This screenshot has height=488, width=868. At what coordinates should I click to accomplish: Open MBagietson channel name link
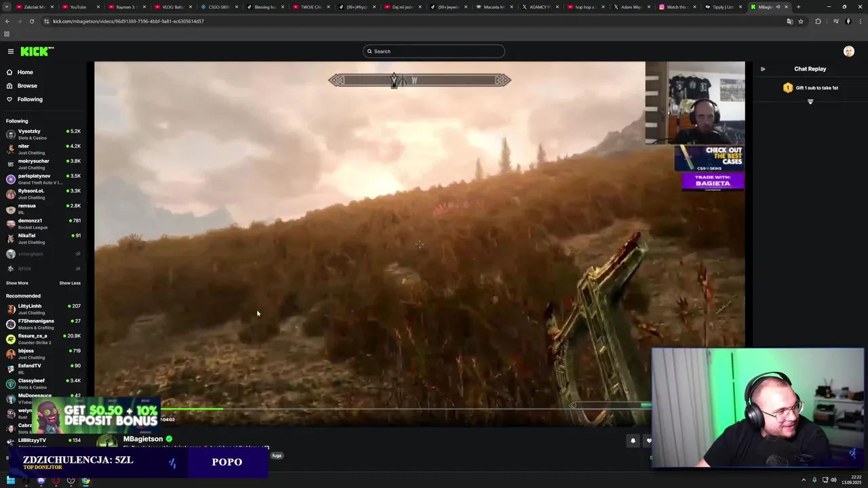coord(143,439)
